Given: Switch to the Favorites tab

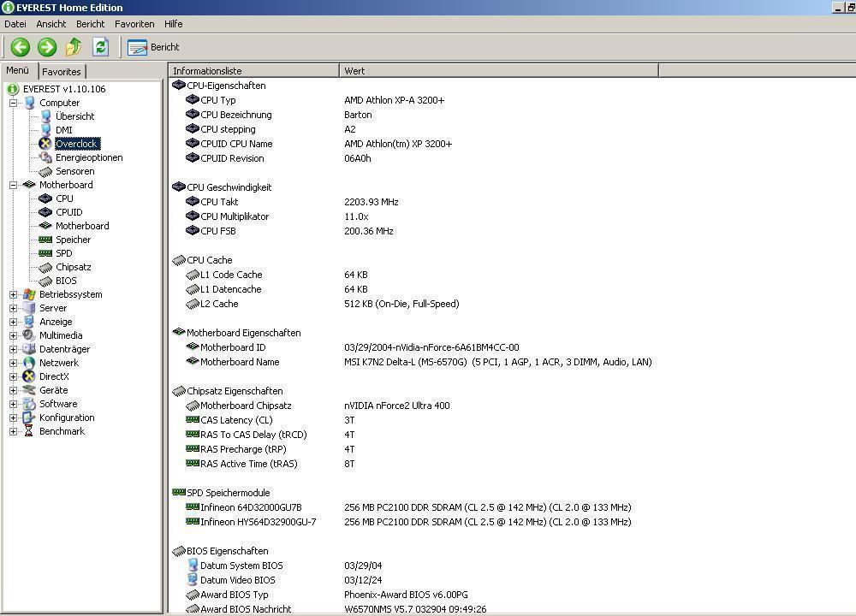Looking at the screenshot, I should click(61, 72).
